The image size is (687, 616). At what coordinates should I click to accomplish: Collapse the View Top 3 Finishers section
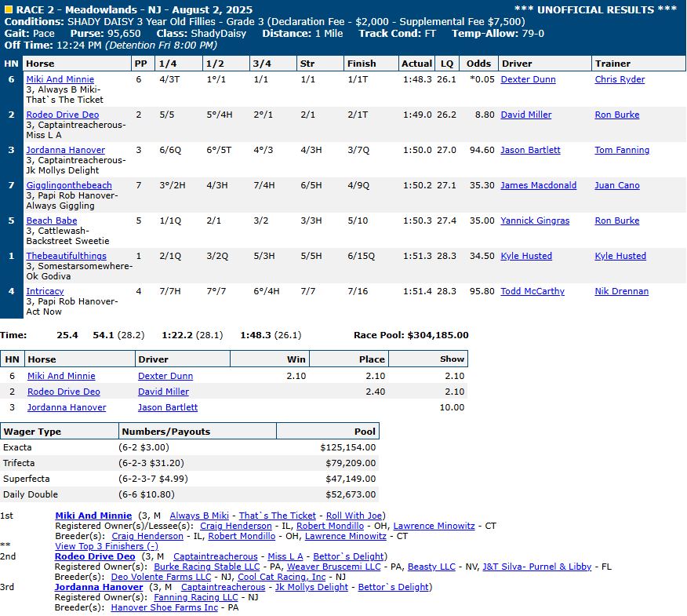pyautogui.click(x=106, y=546)
